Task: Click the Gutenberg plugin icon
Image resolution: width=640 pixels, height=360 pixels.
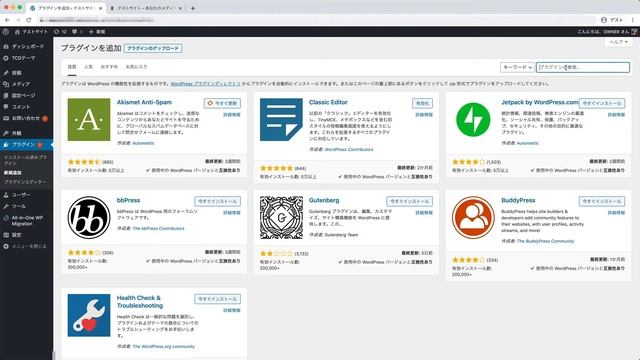Action: click(x=281, y=218)
